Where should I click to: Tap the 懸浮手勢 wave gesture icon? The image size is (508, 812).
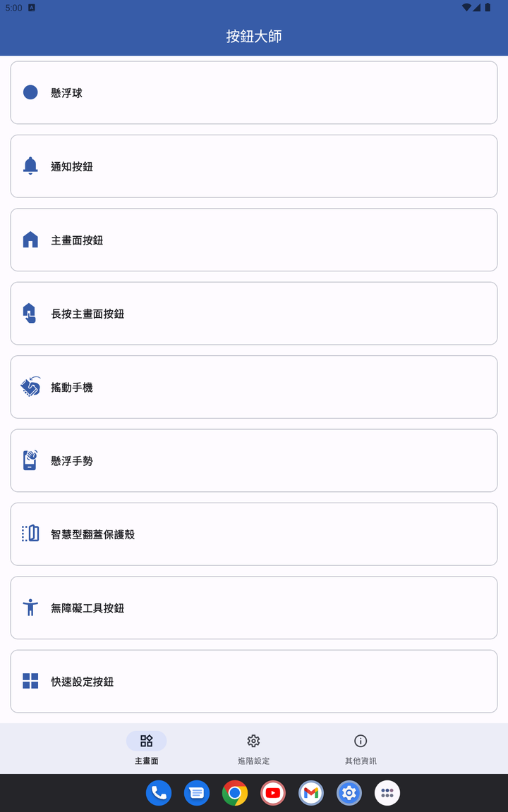[x=30, y=460]
